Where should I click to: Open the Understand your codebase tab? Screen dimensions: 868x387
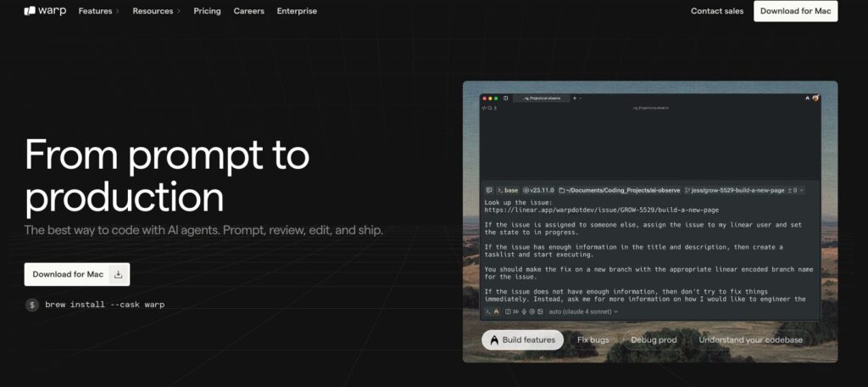pos(750,339)
